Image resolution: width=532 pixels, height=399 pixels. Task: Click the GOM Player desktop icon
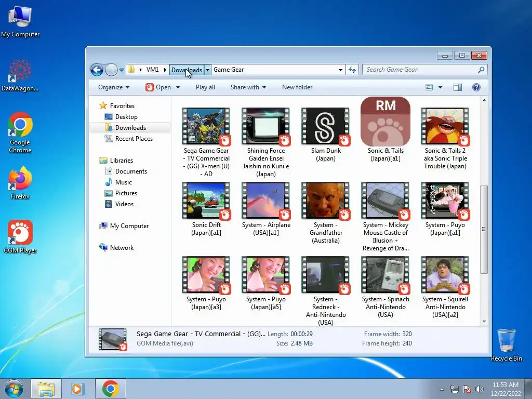point(20,237)
